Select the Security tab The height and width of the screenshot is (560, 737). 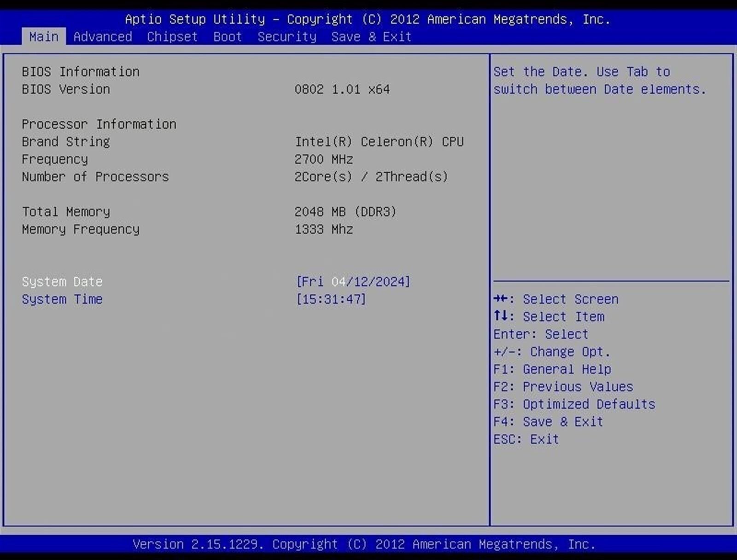coord(287,36)
